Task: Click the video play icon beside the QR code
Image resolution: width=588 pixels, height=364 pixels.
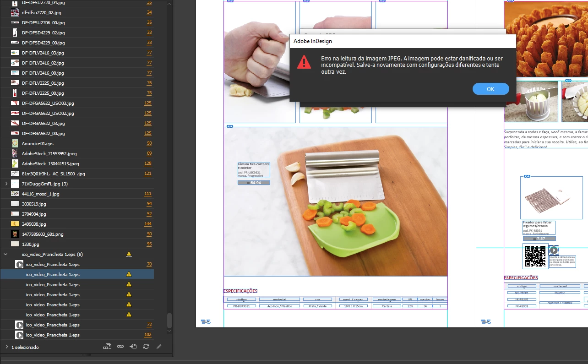Action: tap(554, 250)
